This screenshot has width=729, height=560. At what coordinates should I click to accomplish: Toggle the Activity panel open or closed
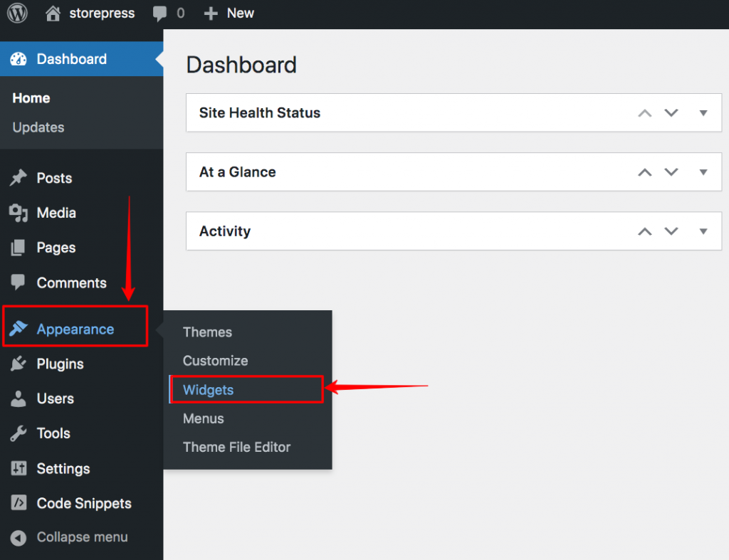coord(703,231)
